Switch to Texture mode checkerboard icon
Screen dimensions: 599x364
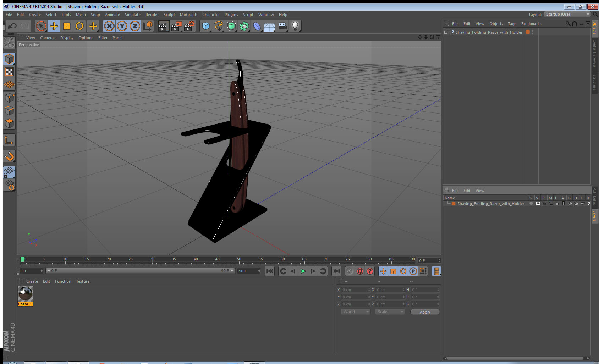[x=10, y=72]
